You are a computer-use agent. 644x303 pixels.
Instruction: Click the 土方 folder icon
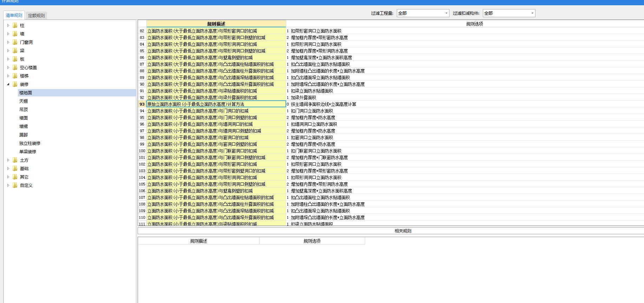pyautogui.click(x=15, y=160)
